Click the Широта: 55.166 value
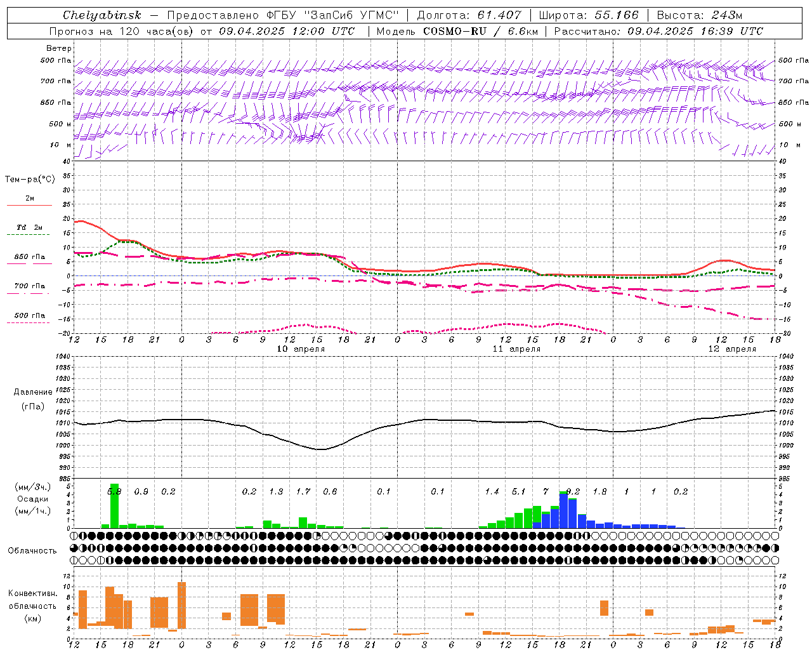Screen dimensions: 812x650 coord(588,15)
